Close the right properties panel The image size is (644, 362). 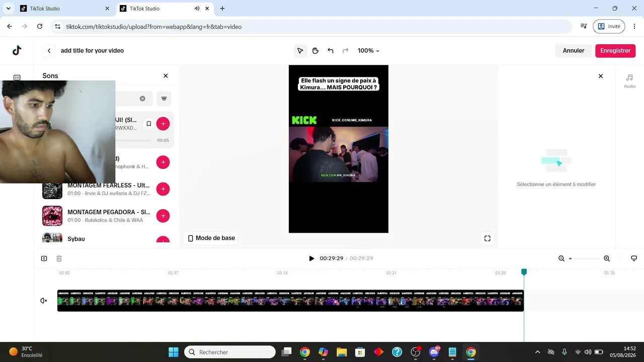click(600, 76)
